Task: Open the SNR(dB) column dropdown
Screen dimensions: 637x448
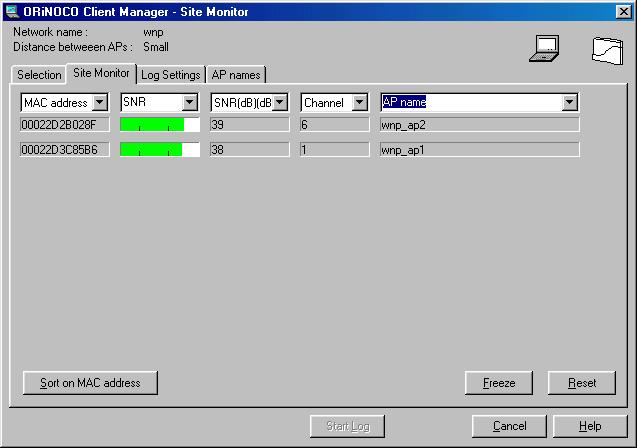Action: tap(280, 102)
